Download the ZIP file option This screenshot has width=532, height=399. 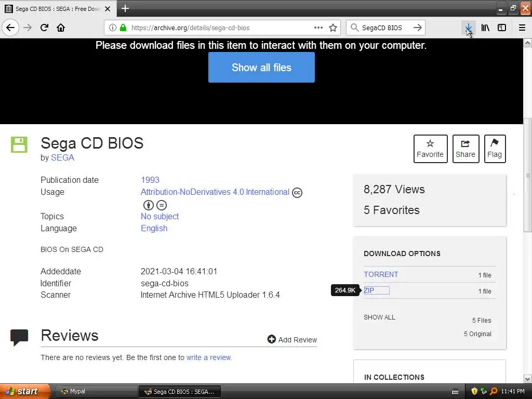click(x=369, y=290)
